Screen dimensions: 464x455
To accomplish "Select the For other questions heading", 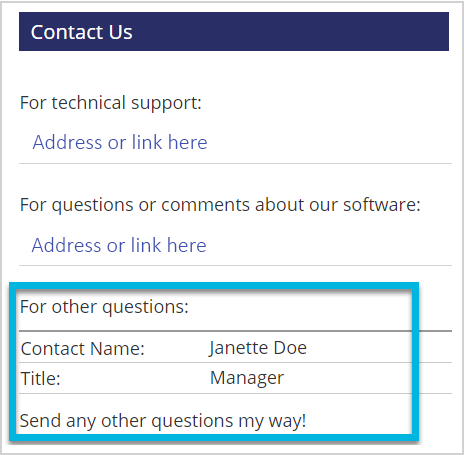I will coord(104,307).
